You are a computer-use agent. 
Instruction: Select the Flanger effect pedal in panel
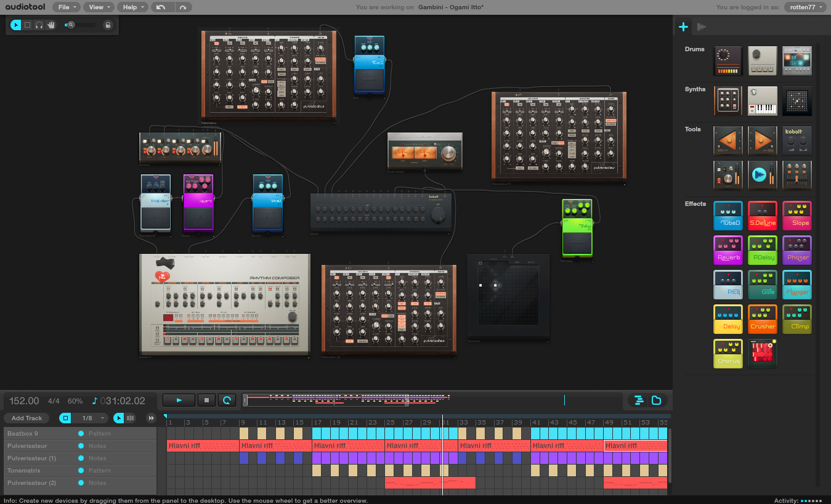(797, 285)
